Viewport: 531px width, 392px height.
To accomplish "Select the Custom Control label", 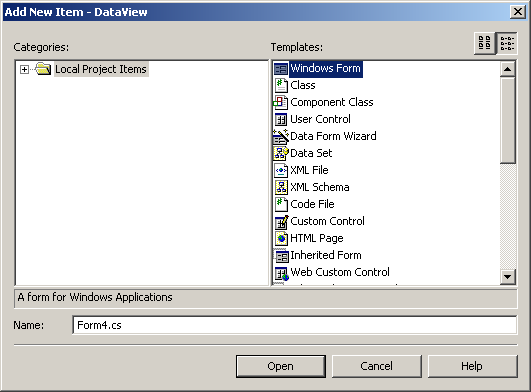I will click(327, 221).
